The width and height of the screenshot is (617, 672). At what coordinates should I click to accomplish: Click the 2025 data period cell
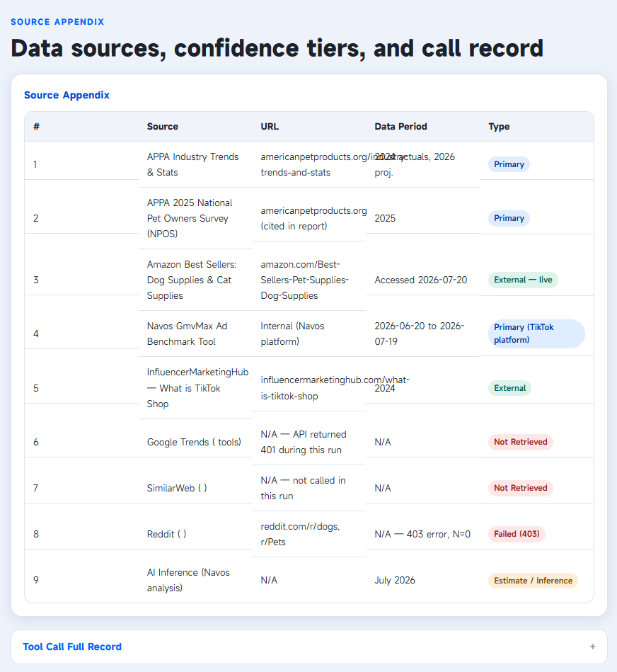(385, 218)
